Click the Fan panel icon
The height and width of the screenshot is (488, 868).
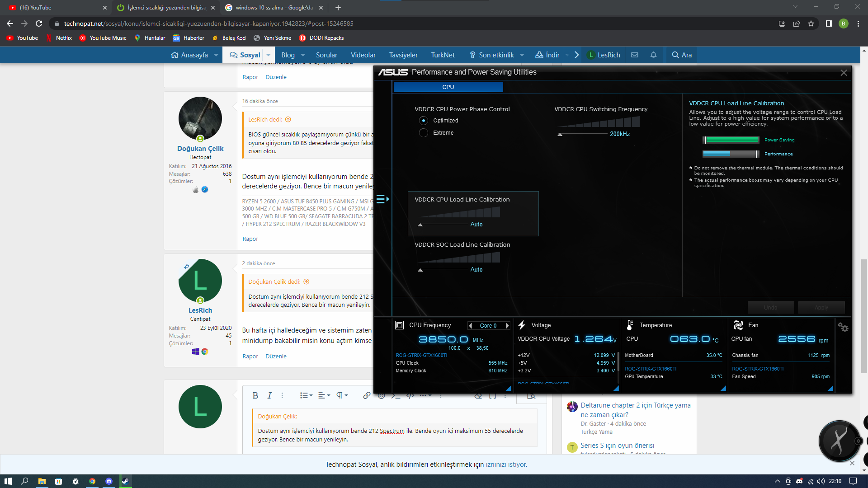[x=738, y=325]
